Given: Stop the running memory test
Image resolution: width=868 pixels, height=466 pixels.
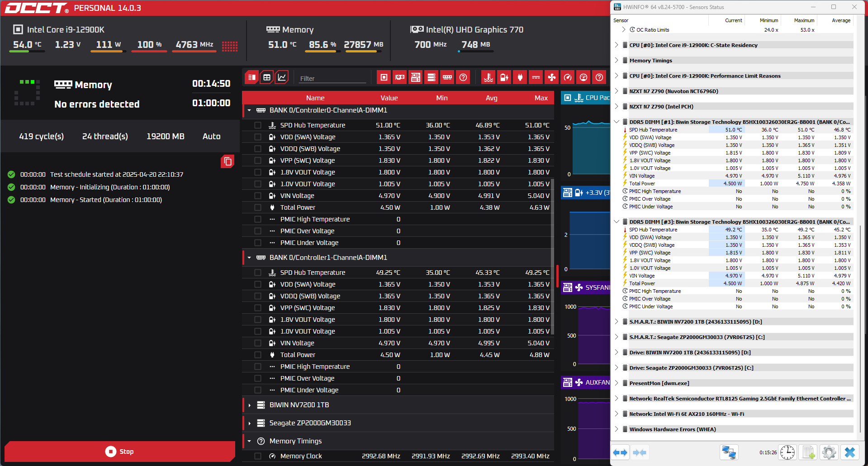Looking at the screenshot, I should 120,452.
